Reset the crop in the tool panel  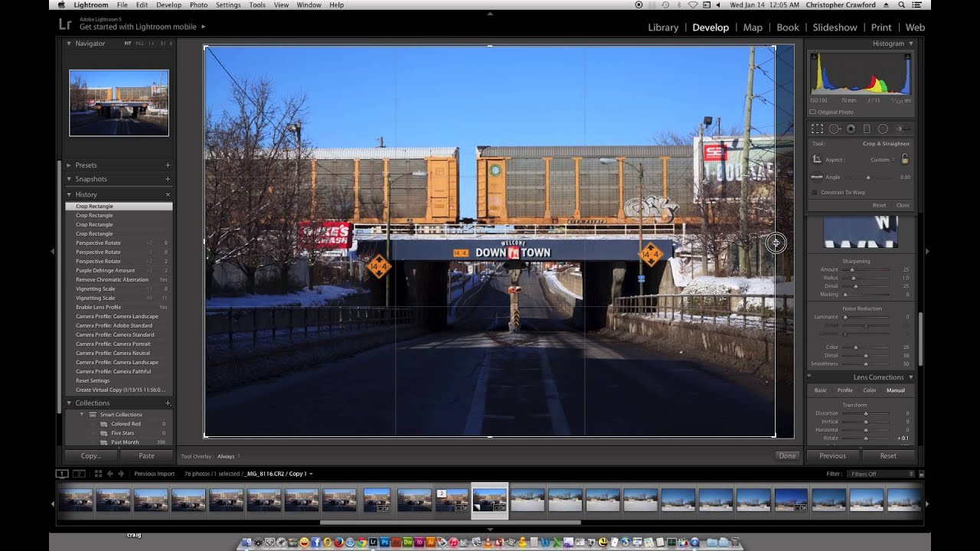coord(879,205)
